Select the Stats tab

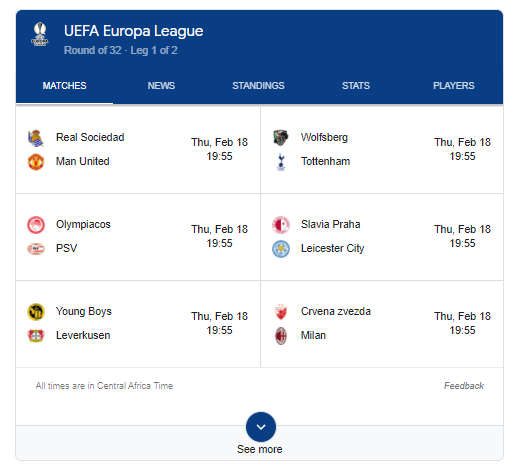[x=356, y=86]
